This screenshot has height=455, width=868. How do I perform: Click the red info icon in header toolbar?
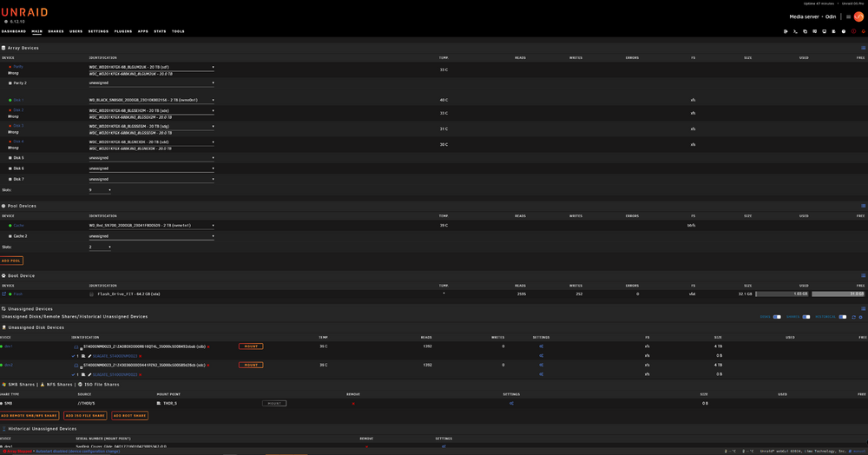(853, 31)
